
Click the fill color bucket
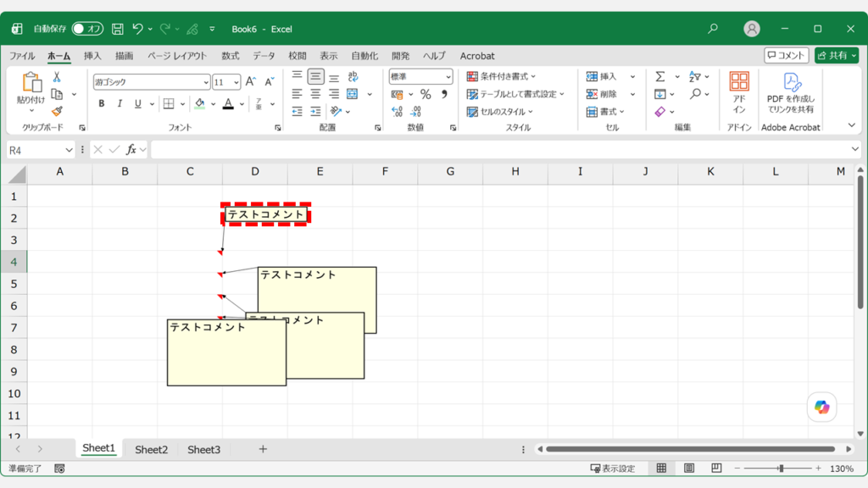coord(200,103)
